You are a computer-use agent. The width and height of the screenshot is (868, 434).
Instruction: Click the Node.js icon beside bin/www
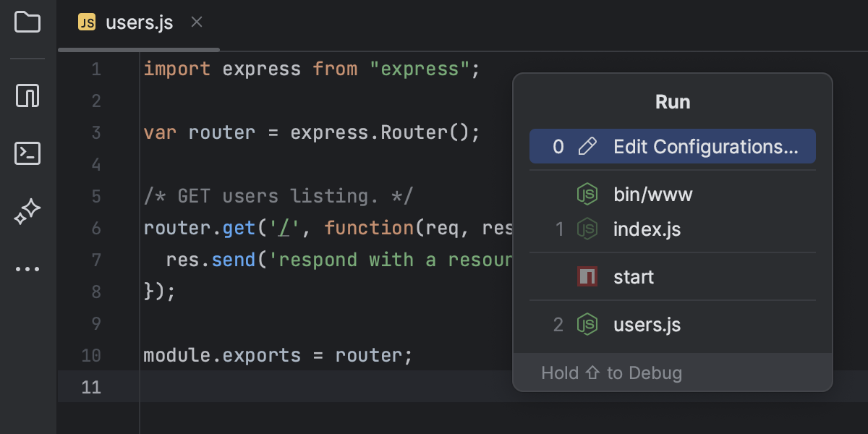coord(588,194)
